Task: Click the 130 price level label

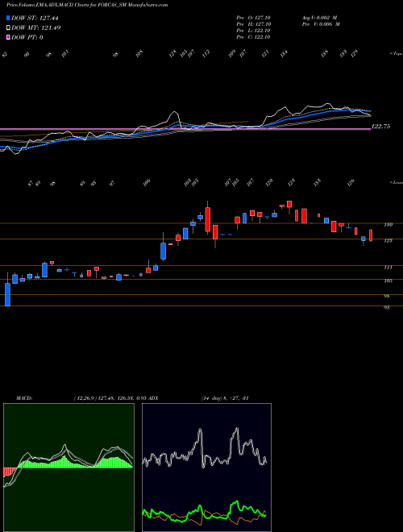Action: (x=388, y=225)
